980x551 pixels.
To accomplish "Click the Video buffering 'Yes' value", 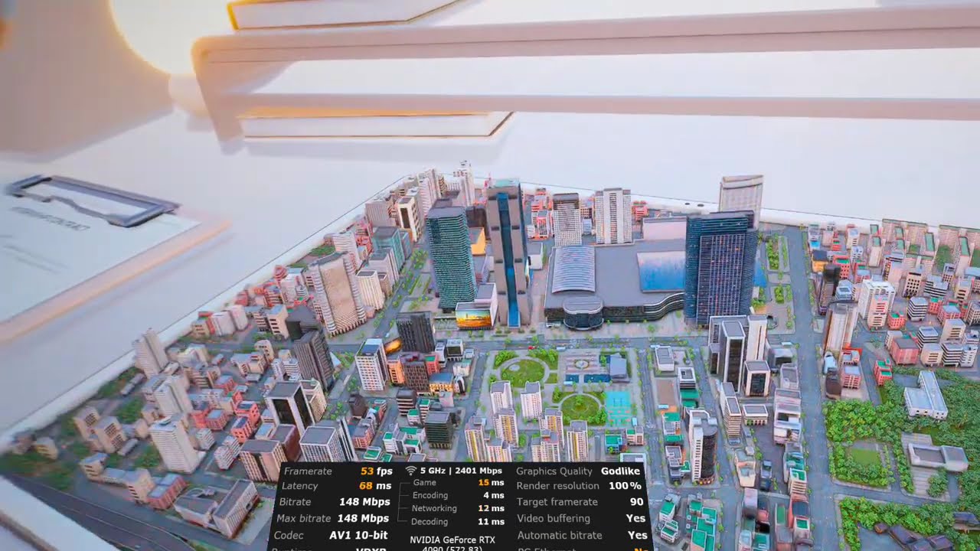I will 636,519.
